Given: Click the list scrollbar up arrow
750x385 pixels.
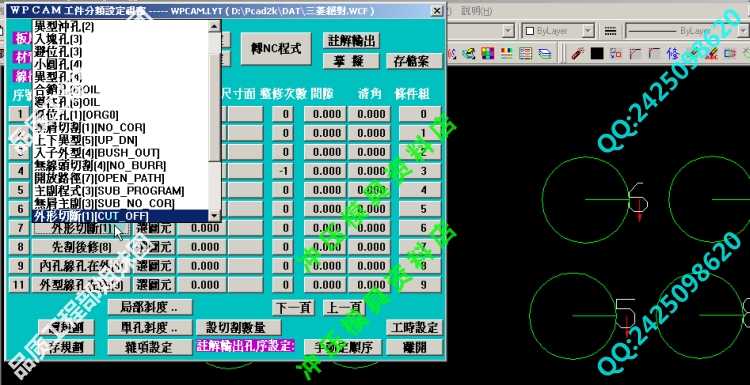Looking at the screenshot, I should (214, 26).
